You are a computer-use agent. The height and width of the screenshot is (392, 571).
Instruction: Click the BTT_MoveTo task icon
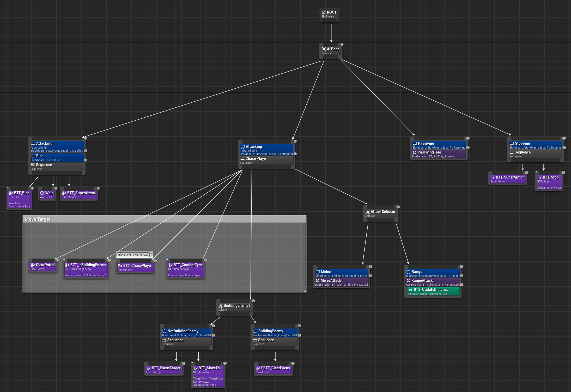tap(195, 368)
